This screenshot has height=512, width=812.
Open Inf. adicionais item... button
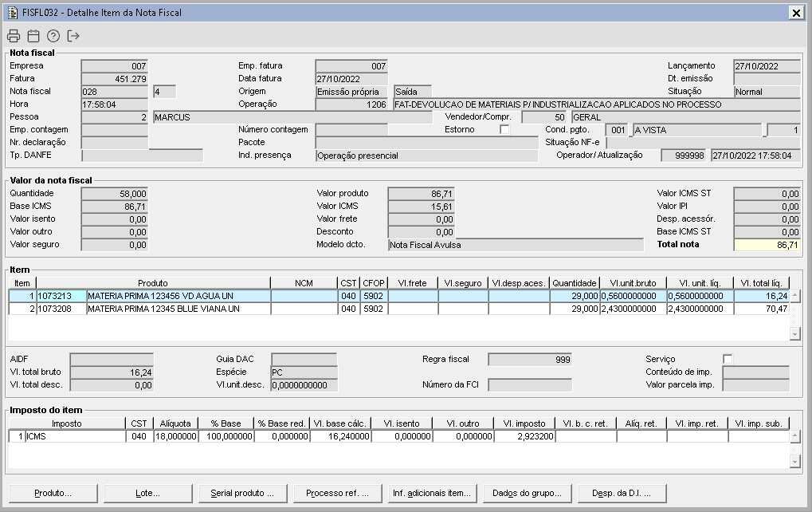click(432, 494)
